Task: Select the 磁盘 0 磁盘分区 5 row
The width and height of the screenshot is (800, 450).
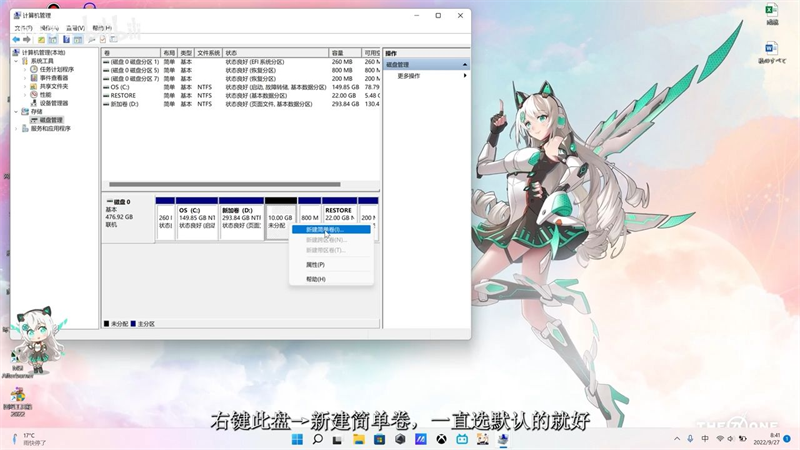Action: point(241,70)
